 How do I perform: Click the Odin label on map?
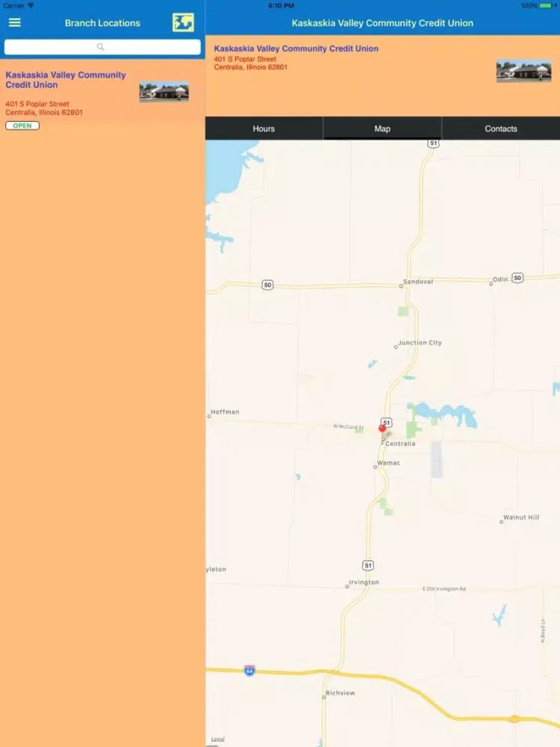[x=500, y=279]
